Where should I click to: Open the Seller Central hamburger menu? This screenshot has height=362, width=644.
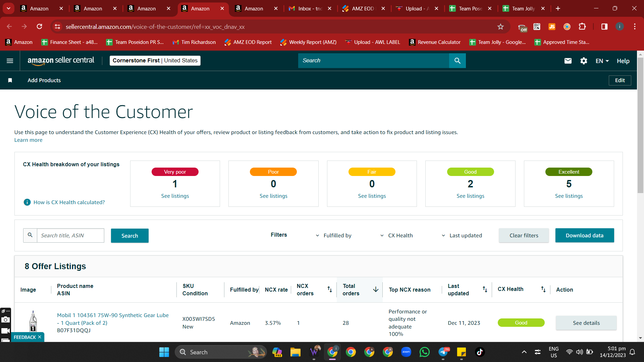pyautogui.click(x=10, y=61)
